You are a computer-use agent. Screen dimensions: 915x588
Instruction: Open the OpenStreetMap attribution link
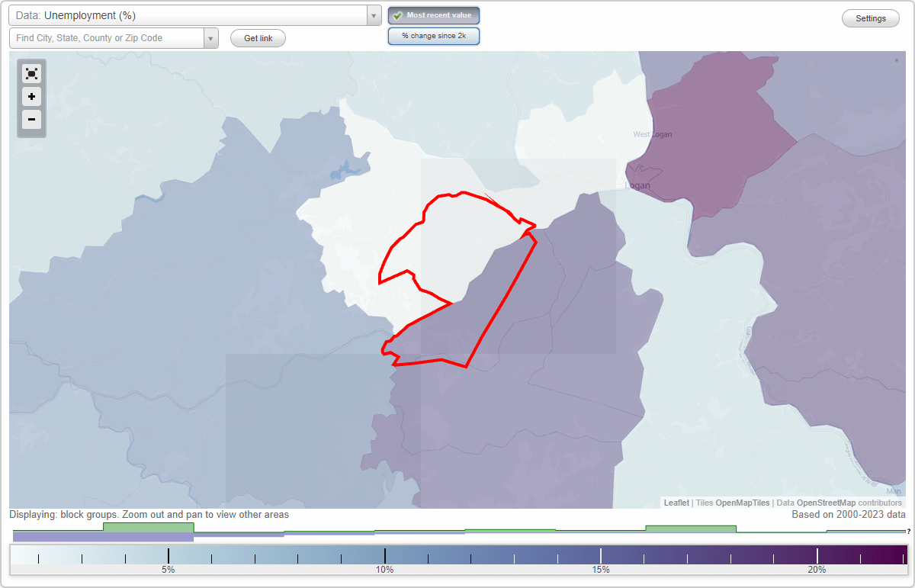826,503
